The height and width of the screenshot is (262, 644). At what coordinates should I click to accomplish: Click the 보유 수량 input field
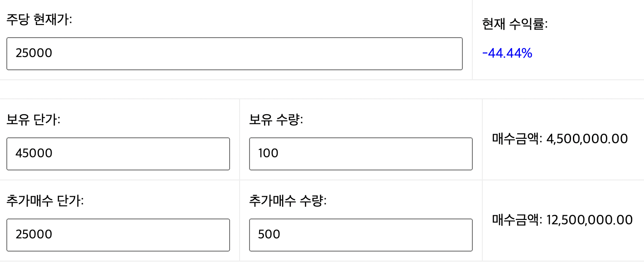pyautogui.click(x=360, y=153)
